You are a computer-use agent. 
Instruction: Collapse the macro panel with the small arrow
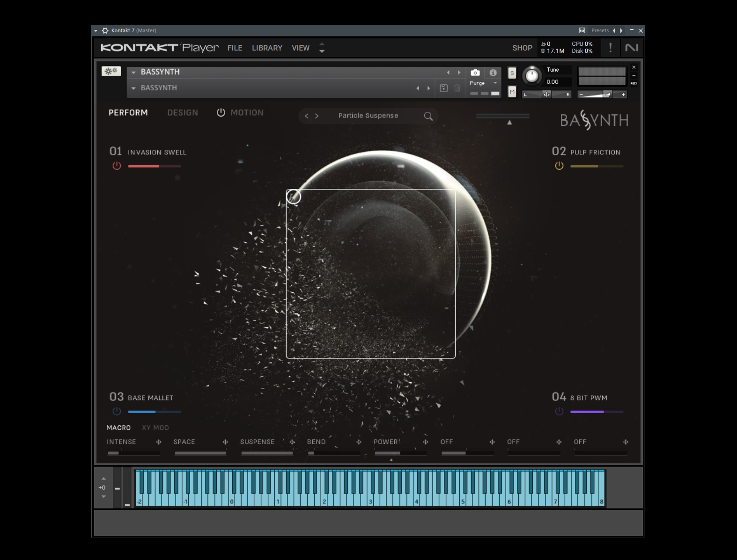pyautogui.click(x=391, y=460)
